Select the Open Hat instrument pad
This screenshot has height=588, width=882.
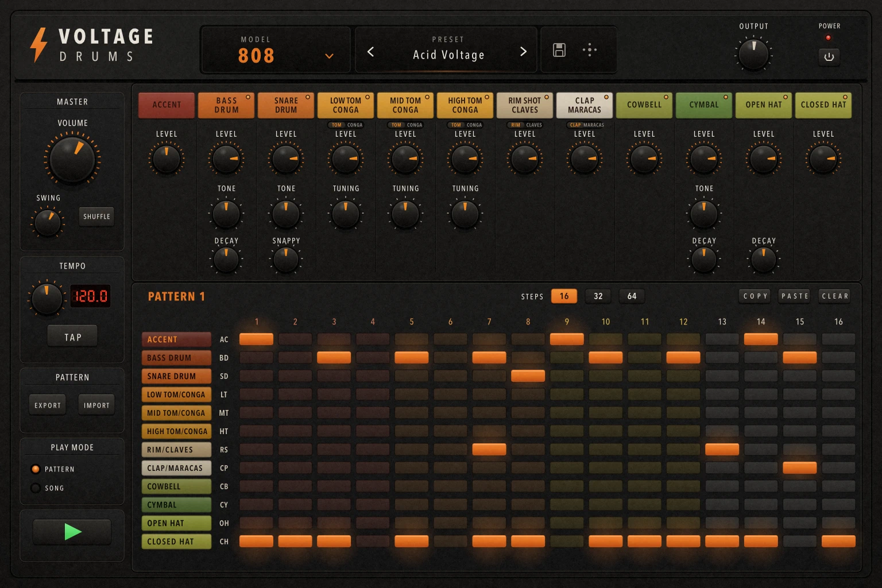[x=764, y=105]
